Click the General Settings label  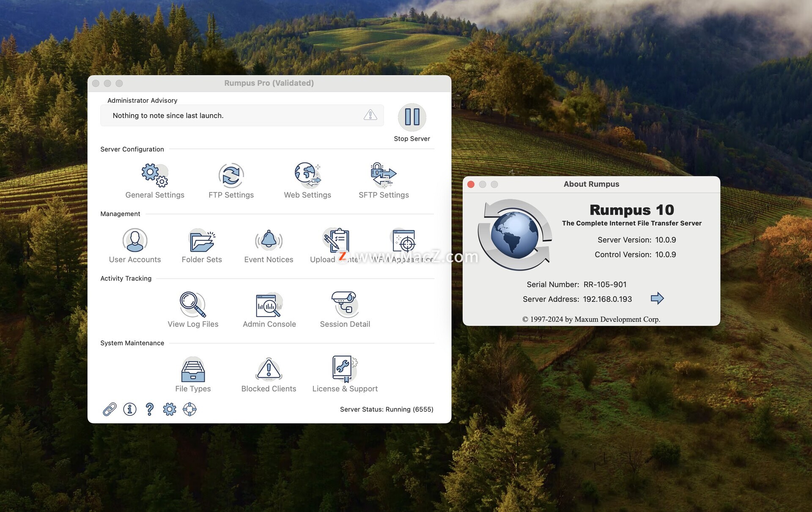pyautogui.click(x=155, y=195)
